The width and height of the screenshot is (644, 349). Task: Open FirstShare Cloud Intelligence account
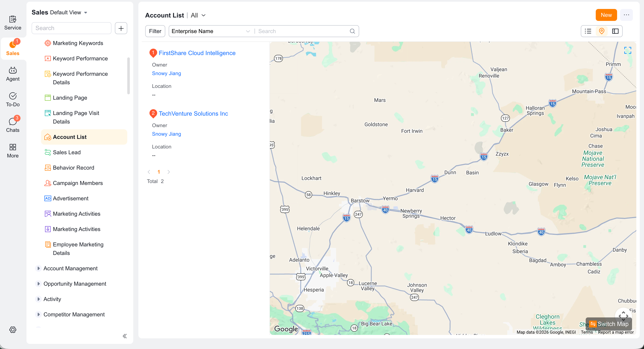click(197, 53)
